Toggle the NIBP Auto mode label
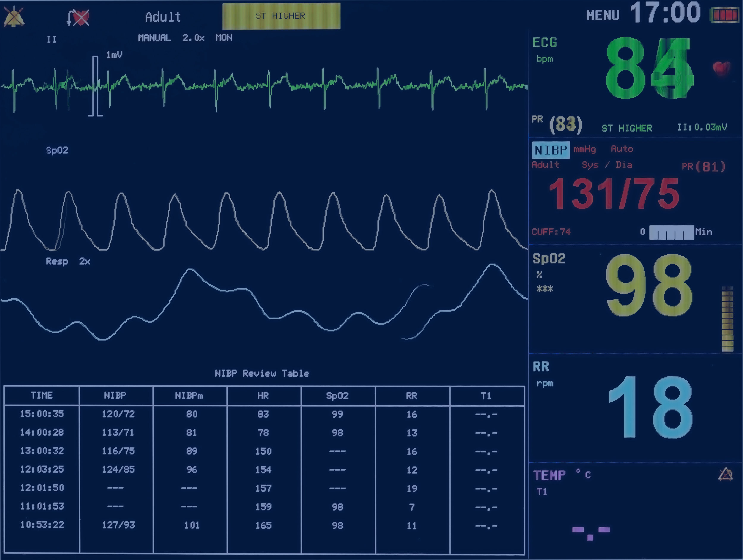 coord(622,149)
